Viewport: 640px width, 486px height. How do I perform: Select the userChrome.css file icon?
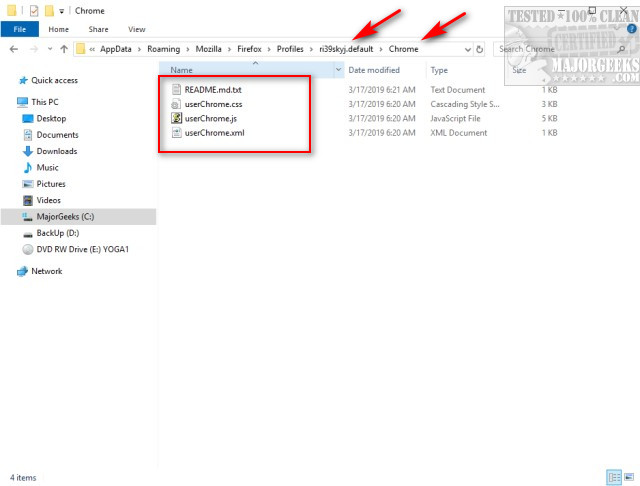coord(176,104)
